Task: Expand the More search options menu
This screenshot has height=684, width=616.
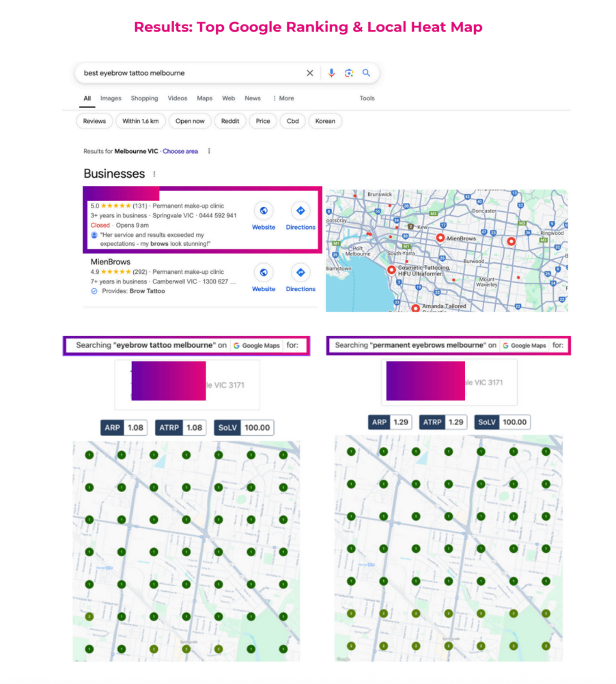Action: (283, 98)
